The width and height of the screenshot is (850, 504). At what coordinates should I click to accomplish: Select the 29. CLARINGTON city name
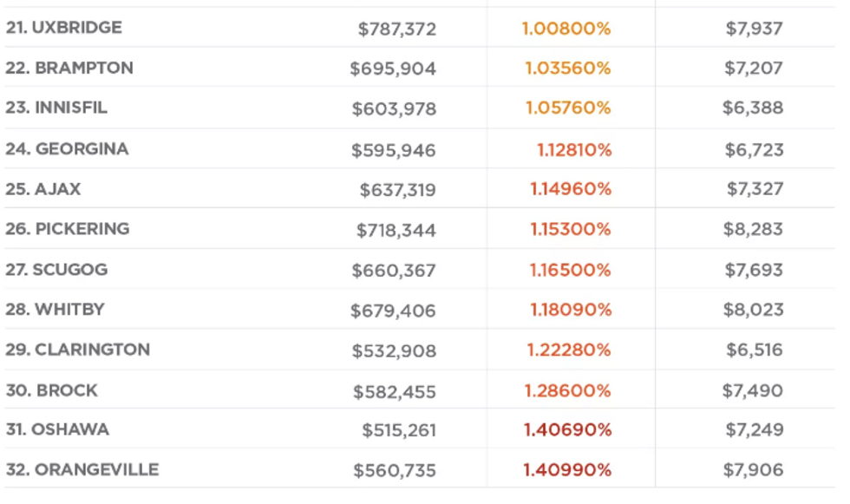(x=78, y=350)
